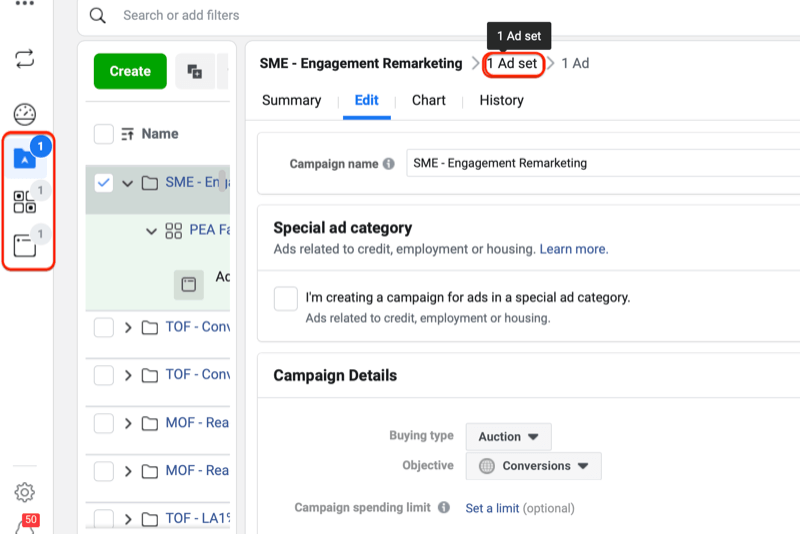800x534 pixels.
Task: Collapse the SME campaign tree row
Action: [x=128, y=183]
